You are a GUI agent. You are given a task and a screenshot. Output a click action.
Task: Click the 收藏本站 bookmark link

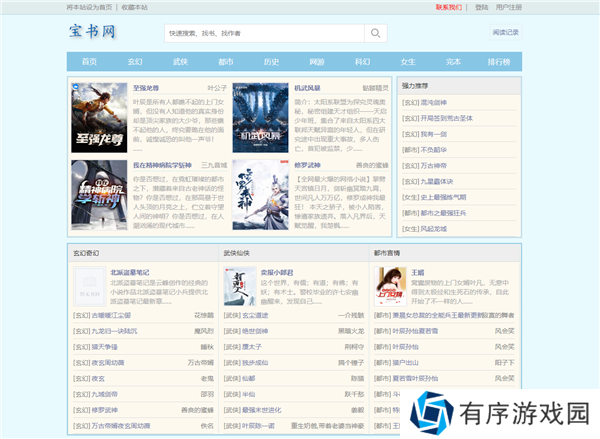point(134,7)
